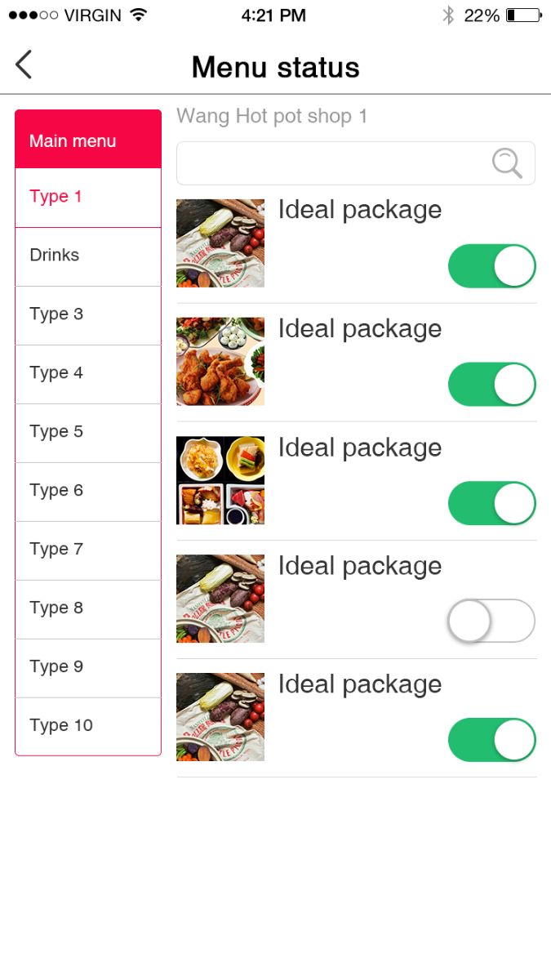
Task: Open the bento box package thumbnail
Action: point(220,480)
